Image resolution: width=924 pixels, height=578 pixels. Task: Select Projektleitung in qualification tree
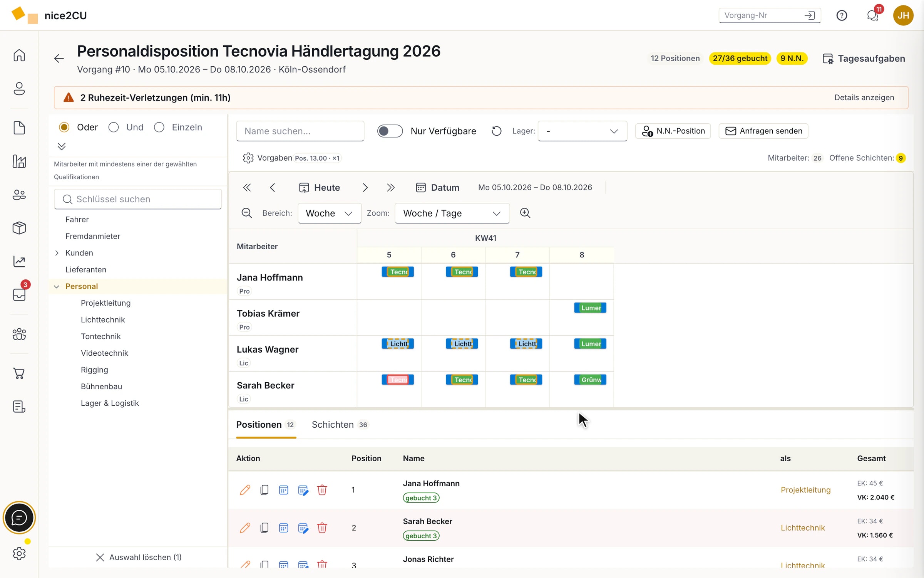pyautogui.click(x=105, y=303)
